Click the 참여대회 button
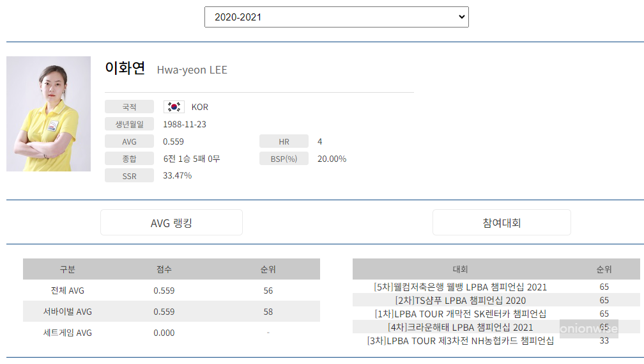The image size is (644, 364). pyautogui.click(x=502, y=223)
